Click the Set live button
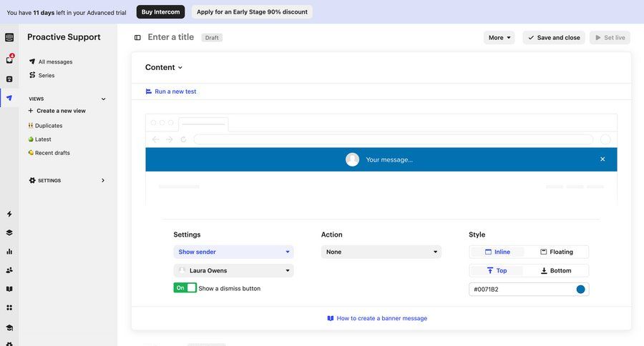This screenshot has width=644, height=346. pyautogui.click(x=610, y=37)
